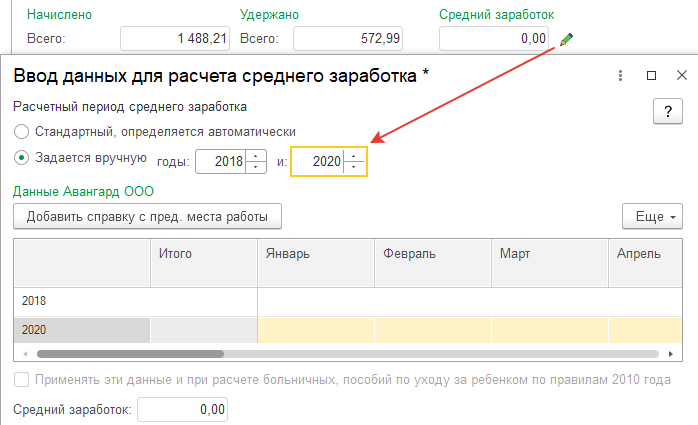Click the bottom Средний заработок field
The width and height of the screenshot is (698, 425).
(x=183, y=409)
